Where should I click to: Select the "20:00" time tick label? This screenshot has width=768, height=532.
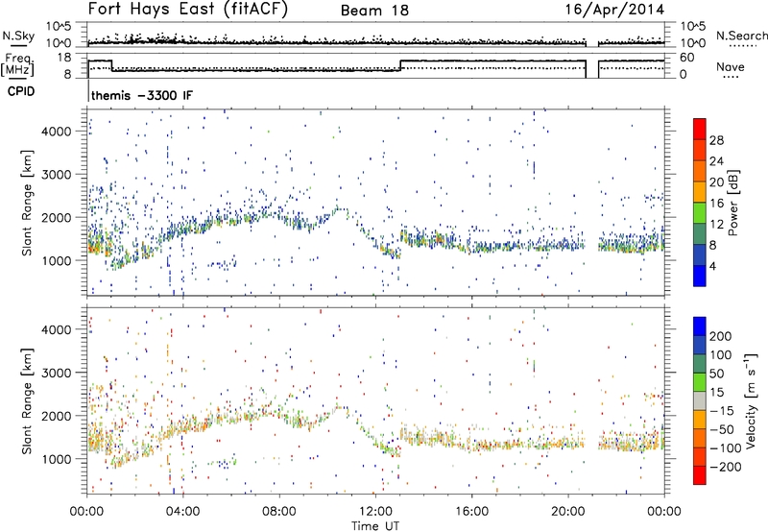[x=568, y=512]
